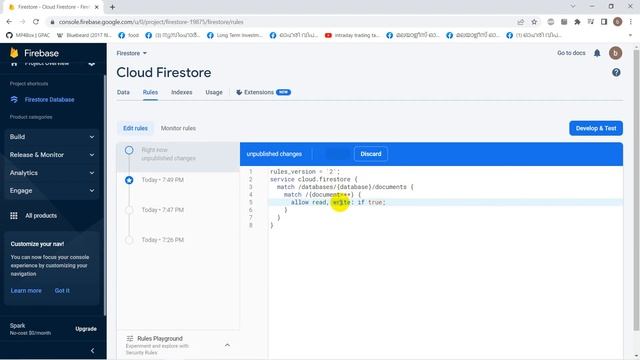The height and width of the screenshot is (360, 640).
Task: Click the Firebase logo icon
Action: point(14,53)
